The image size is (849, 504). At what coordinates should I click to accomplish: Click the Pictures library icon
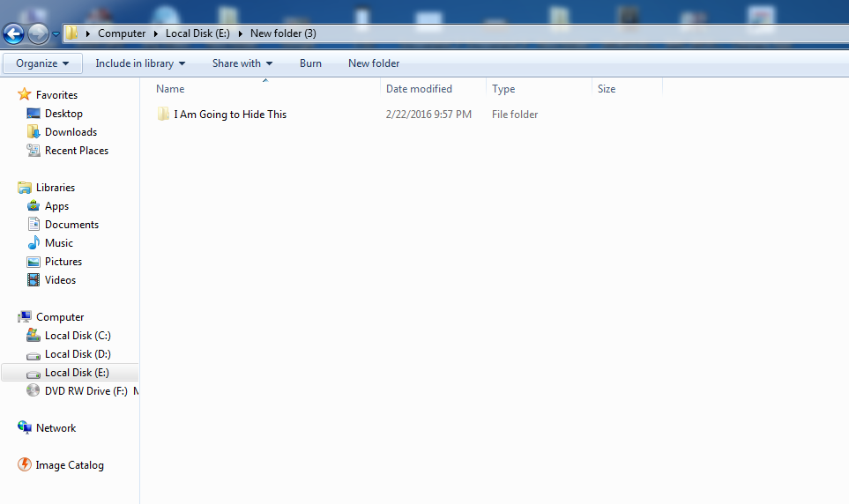34,262
